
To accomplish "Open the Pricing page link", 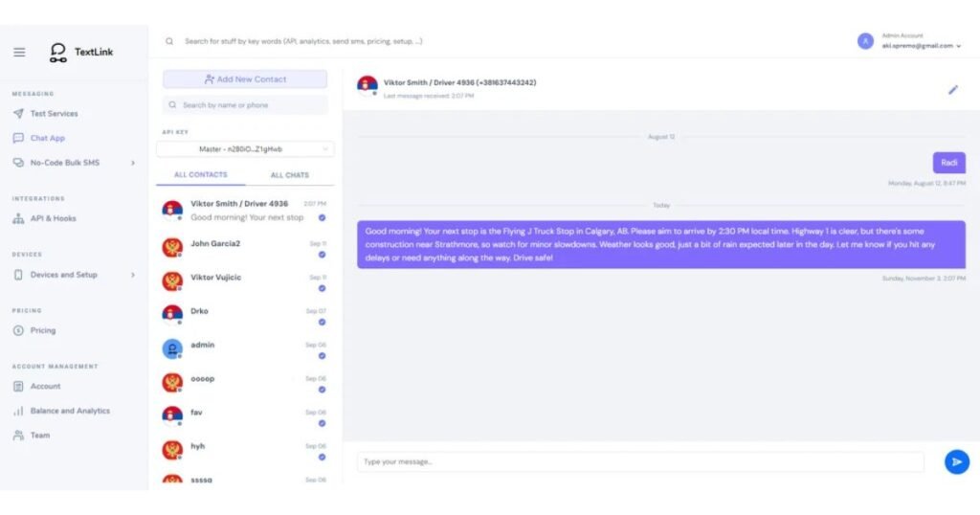I will tap(42, 330).
